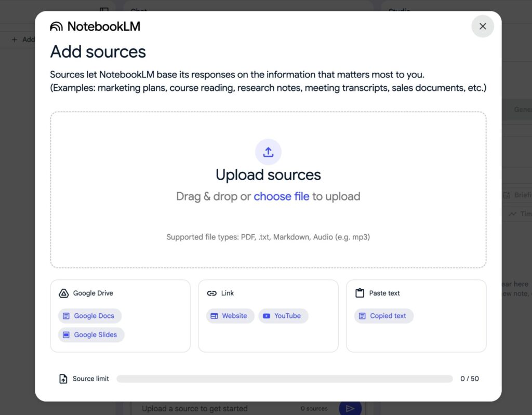Click the browser window icon in the Website chip
532x415 pixels.
tap(214, 316)
